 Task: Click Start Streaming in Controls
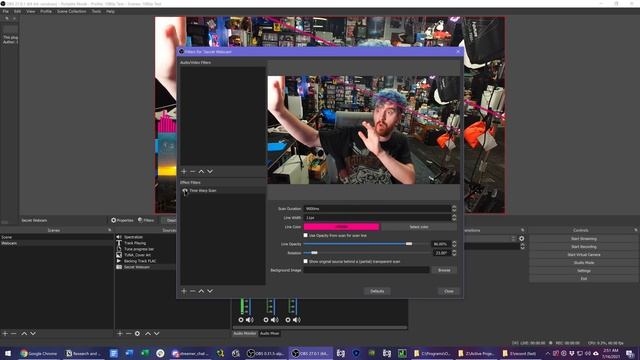pos(584,239)
